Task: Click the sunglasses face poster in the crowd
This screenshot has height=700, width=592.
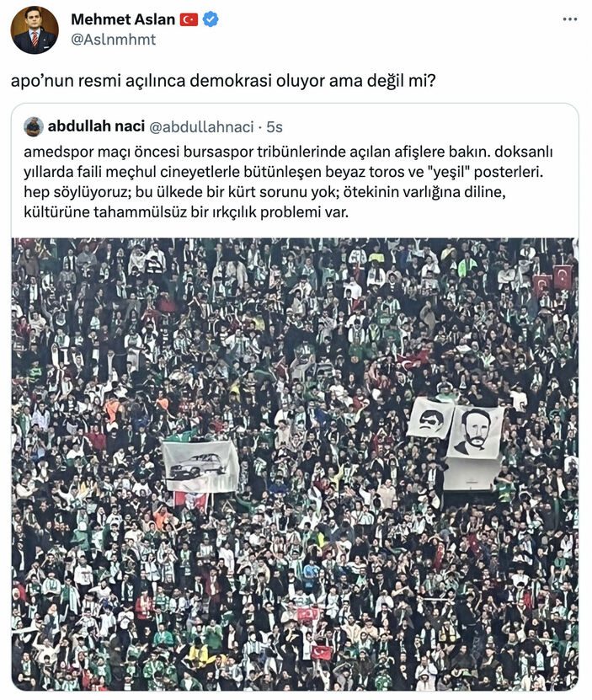Action: tap(430, 418)
